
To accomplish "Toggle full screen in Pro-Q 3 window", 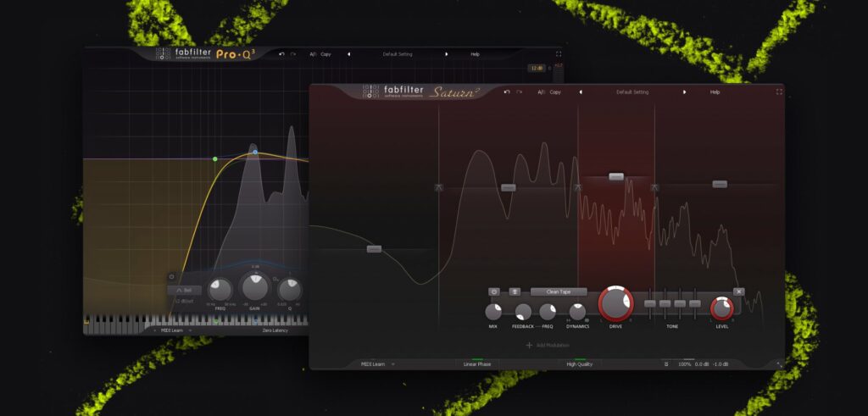I will (x=558, y=54).
